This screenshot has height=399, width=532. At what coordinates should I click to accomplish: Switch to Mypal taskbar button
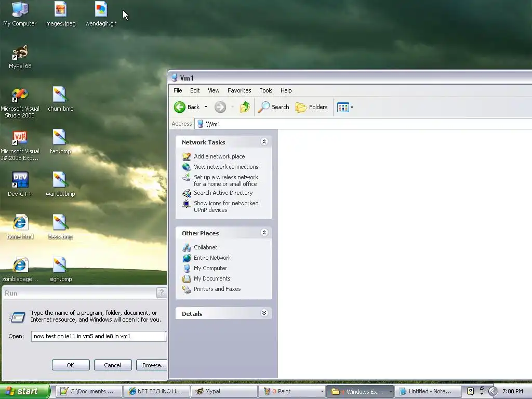224,391
